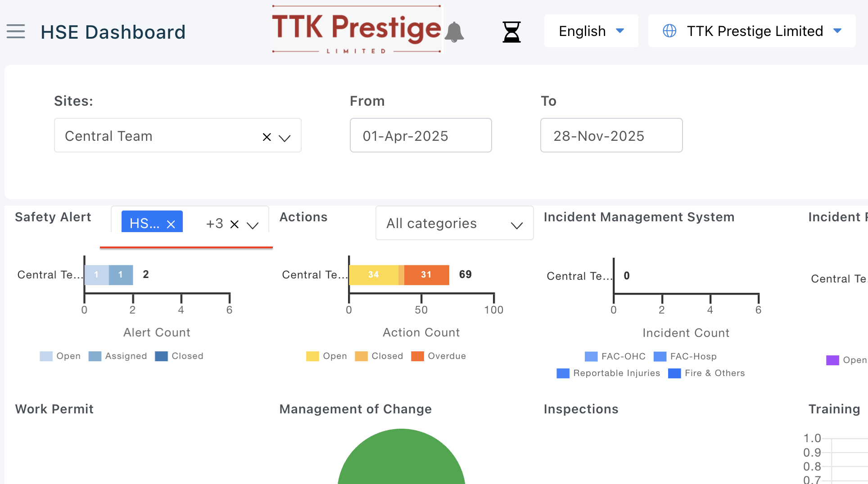The height and width of the screenshot is (484, 868).
Task: Expand the Sites dropdown arrow
Action: (285, 138)
